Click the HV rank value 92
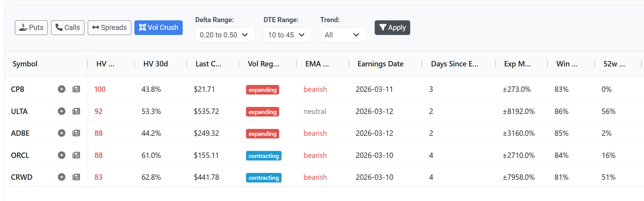644x201 pixels. pos(99,111)
